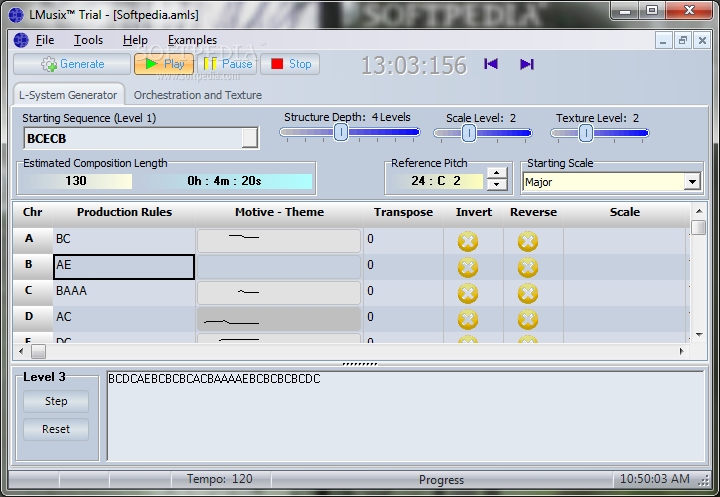
Task: Adjust the Structure Depth slider handle
Action: (x=341, y=132)
